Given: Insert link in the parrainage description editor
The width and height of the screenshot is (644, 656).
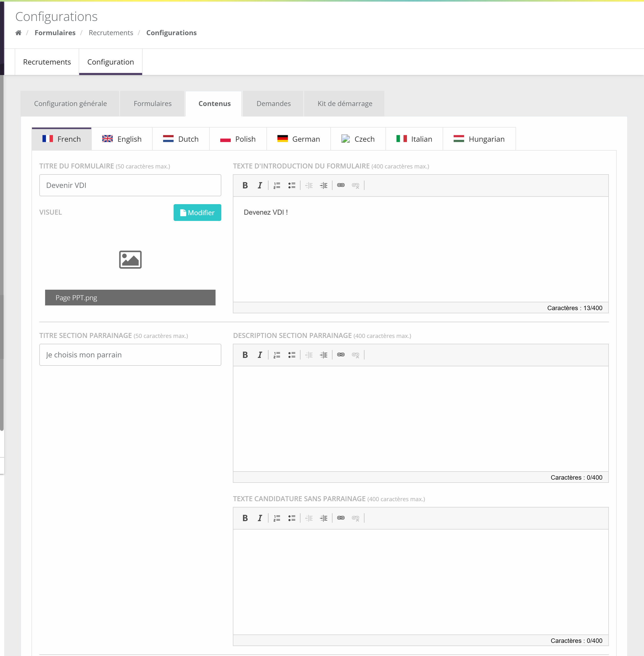Looking at the screenshot, I should pyautogui.click(x=341, y=355).
